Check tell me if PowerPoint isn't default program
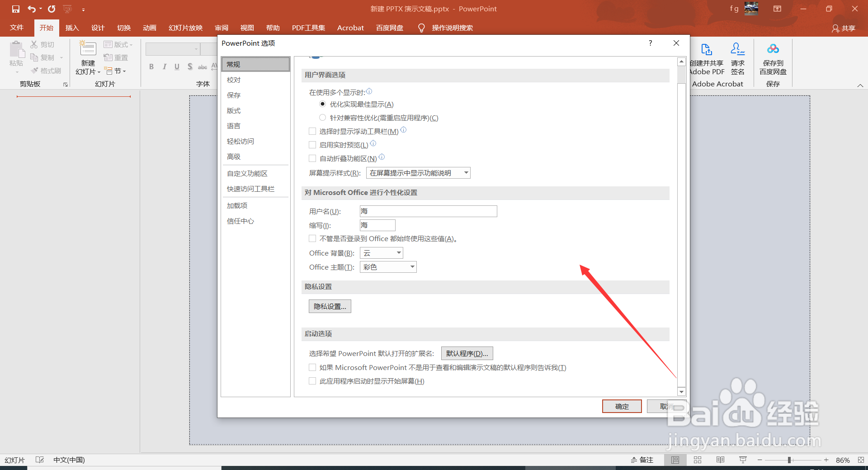This screenshot has height=470, width=868. click(312, 367)
